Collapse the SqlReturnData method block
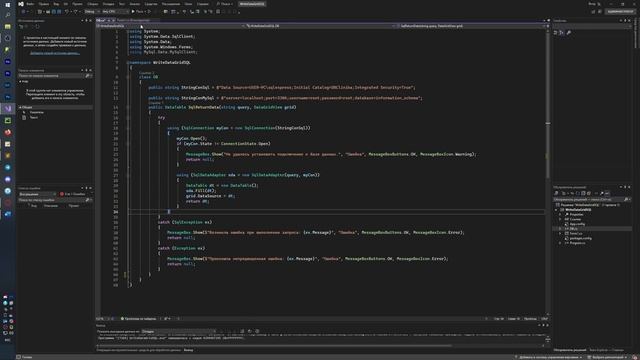This screenshot has width=640, height=360. pos(127,107)
